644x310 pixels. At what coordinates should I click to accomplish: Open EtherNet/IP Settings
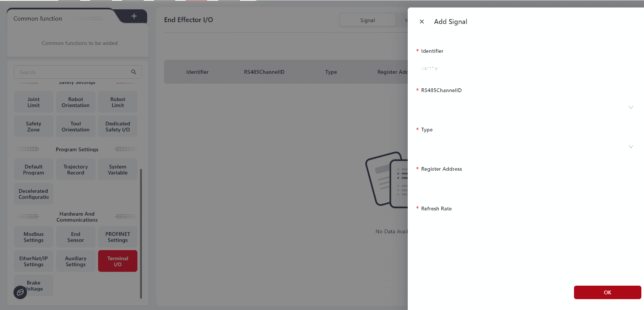coord(34,261)
